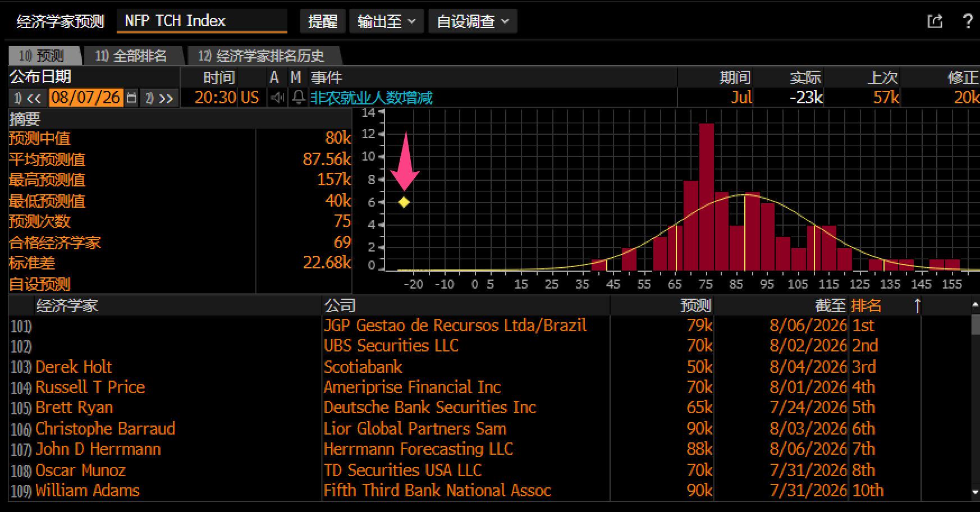Open the 非农就业人数增减 event link
Viewport: 980px width, 512px height.
(x=372, y=98)
